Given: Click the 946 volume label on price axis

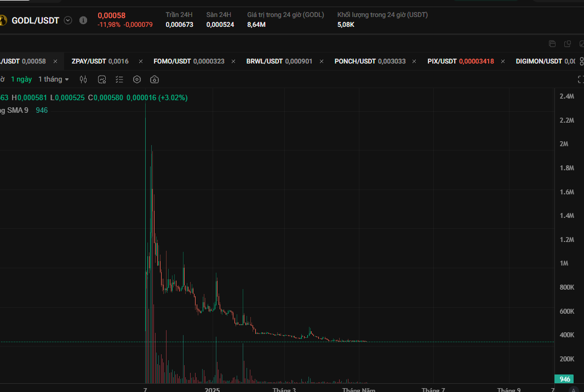Looking at the screenshot, I should pyautogui.click(x=564, y=379).
